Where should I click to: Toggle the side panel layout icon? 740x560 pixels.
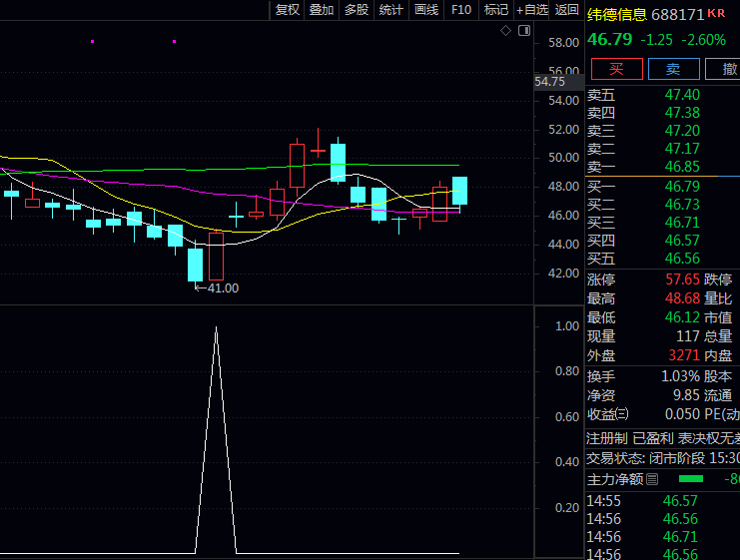click(x=522, y=31)
